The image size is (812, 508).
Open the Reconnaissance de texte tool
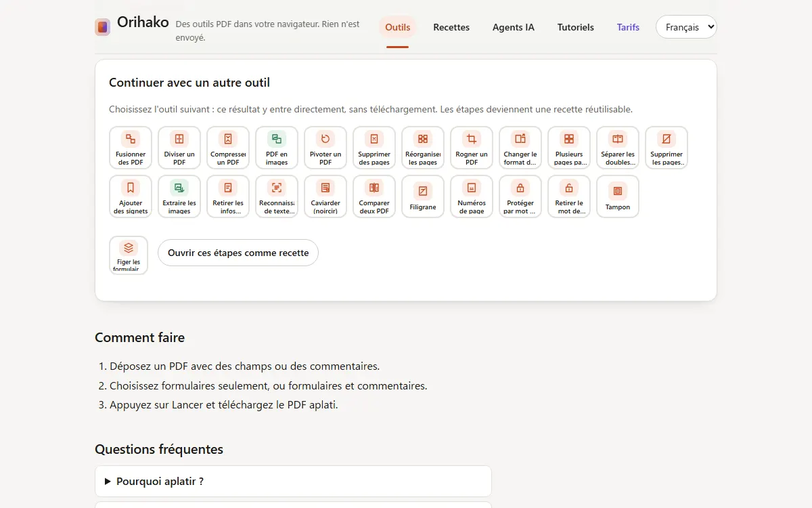pyautogui.click(x=277, y=196)
